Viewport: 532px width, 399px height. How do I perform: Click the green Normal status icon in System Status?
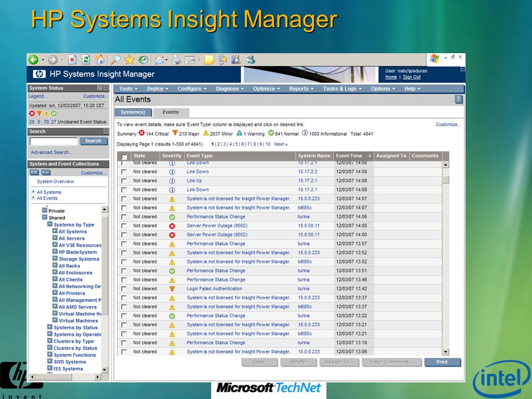(x=54, y=114)
